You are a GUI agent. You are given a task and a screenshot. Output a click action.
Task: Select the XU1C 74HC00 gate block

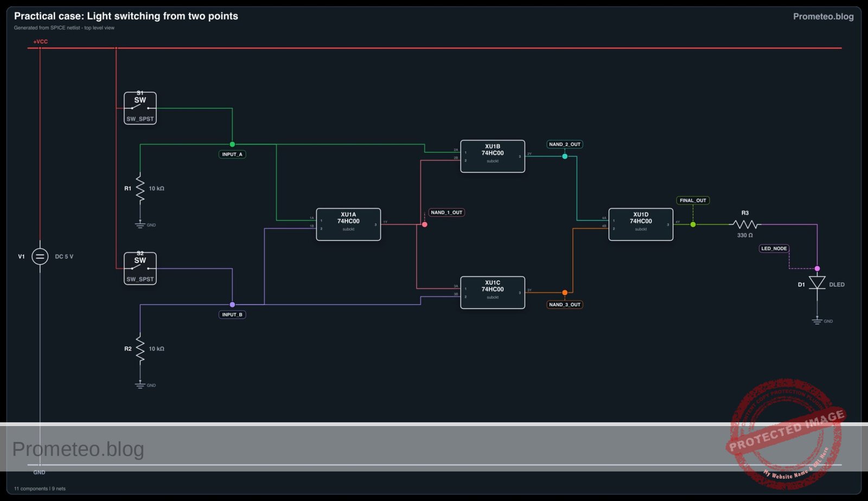493,293
